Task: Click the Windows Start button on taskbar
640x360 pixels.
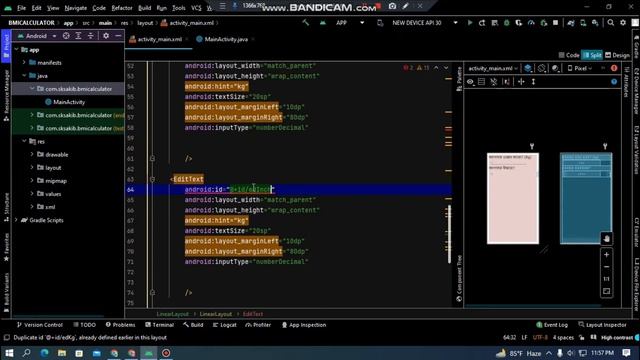Action: [9, 353]
